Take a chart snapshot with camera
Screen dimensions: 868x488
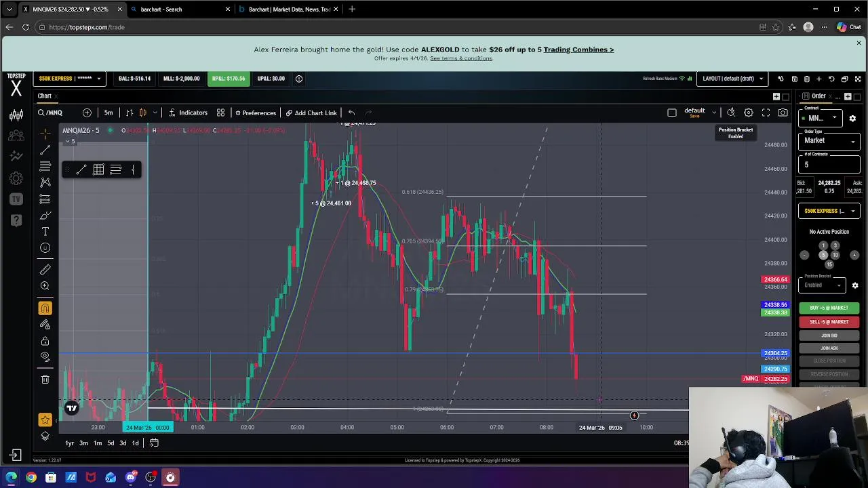pyautogui.click(x=783, y=113)
